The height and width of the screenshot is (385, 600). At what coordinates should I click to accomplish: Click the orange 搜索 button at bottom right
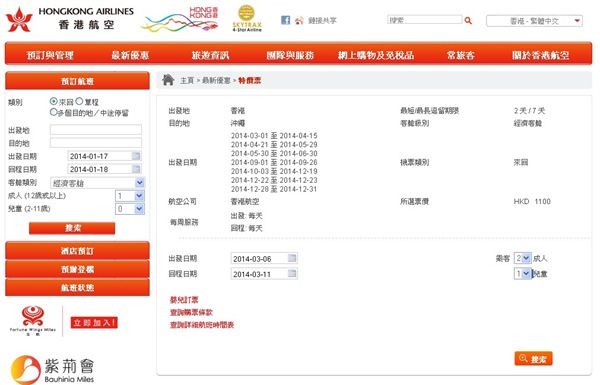click(533, 359)
